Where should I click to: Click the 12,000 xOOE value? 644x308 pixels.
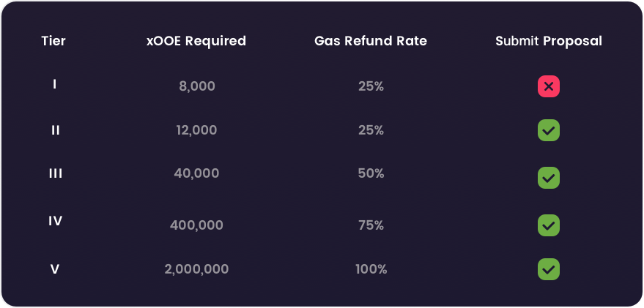tap(197, 130)
